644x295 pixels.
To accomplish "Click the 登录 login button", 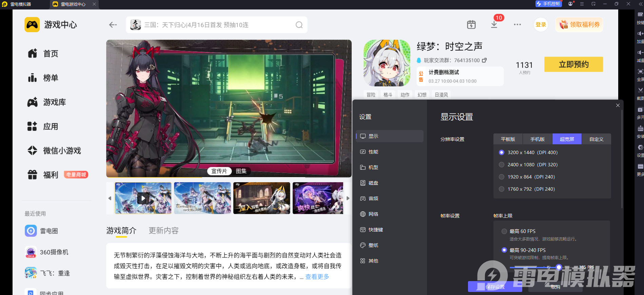I will pos(541,25).
